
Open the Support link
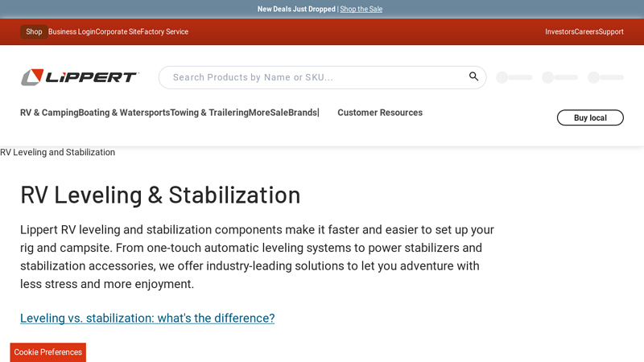click(611, 31)
